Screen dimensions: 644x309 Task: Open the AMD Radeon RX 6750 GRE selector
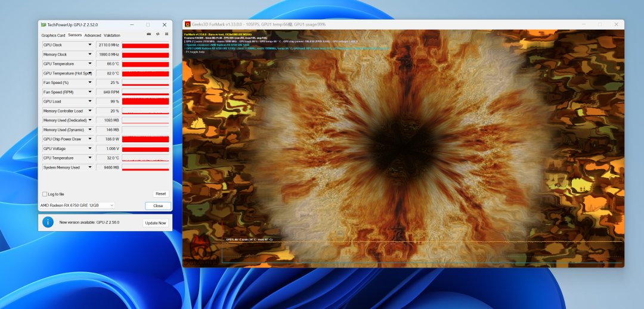77,205
